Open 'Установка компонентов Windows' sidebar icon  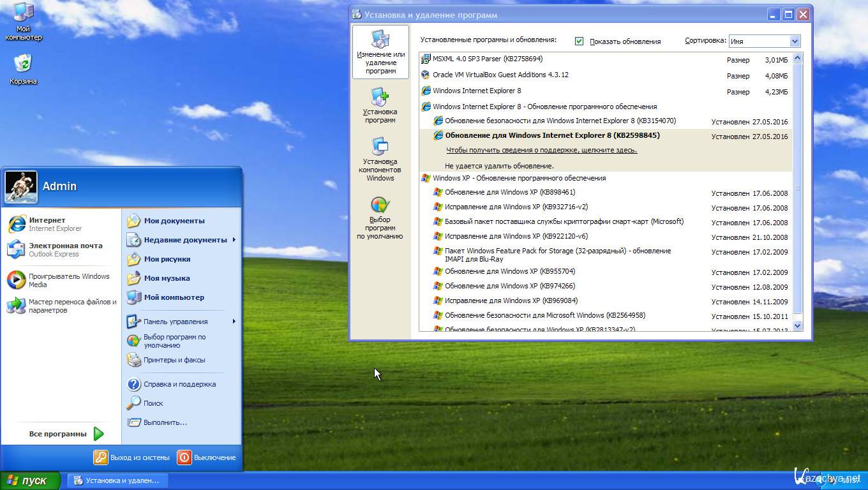pos(380,160)
